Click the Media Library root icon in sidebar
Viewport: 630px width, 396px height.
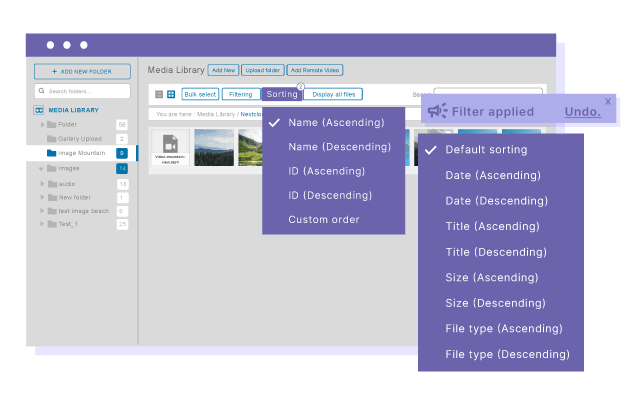coord(39,110)
